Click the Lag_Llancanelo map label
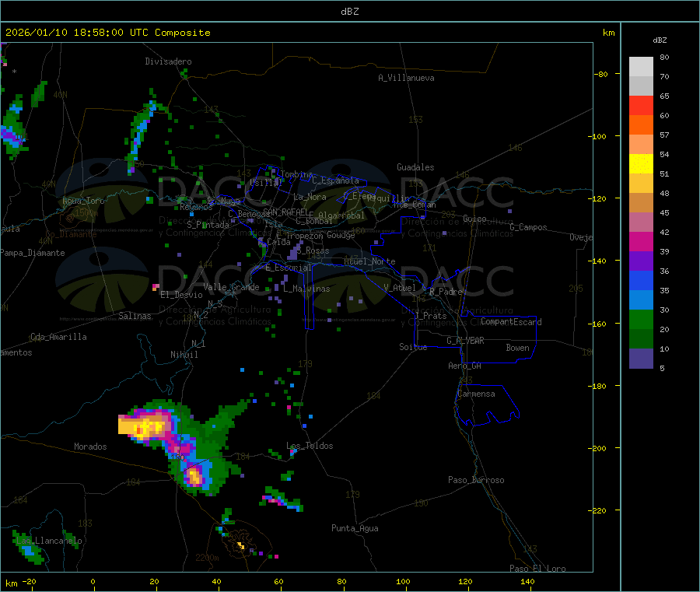 pos(49,541)
